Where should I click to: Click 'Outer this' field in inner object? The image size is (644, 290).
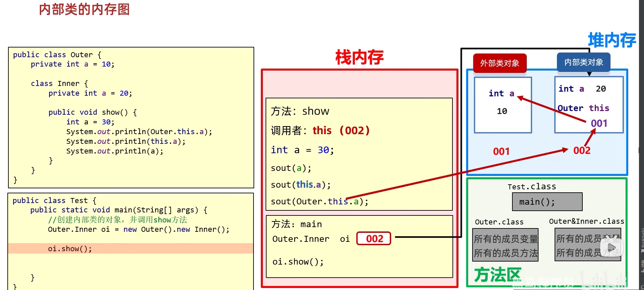click(583, 108)
